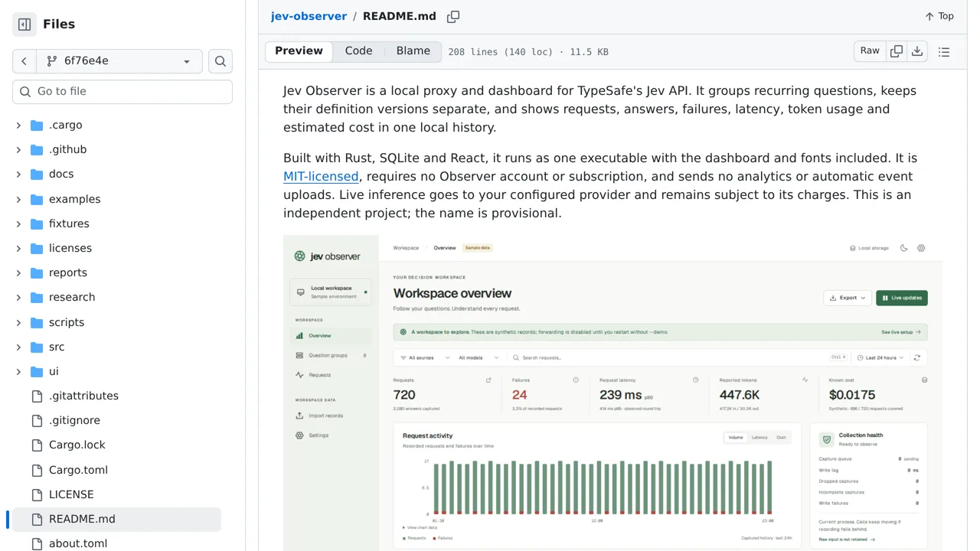This screenshot has height=551, width=980.
Task: Click the about.toml file icon
Action: click(x=37, y=543)
